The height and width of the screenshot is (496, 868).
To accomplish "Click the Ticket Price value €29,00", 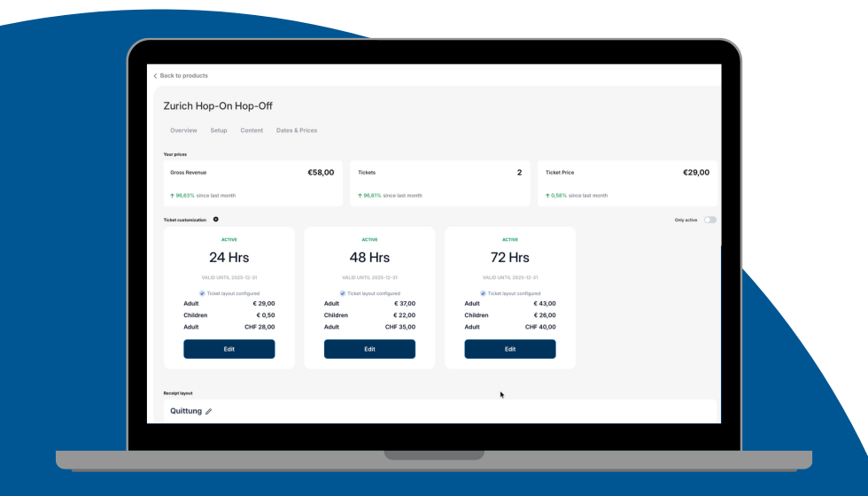I will click(x=696, y=173).
